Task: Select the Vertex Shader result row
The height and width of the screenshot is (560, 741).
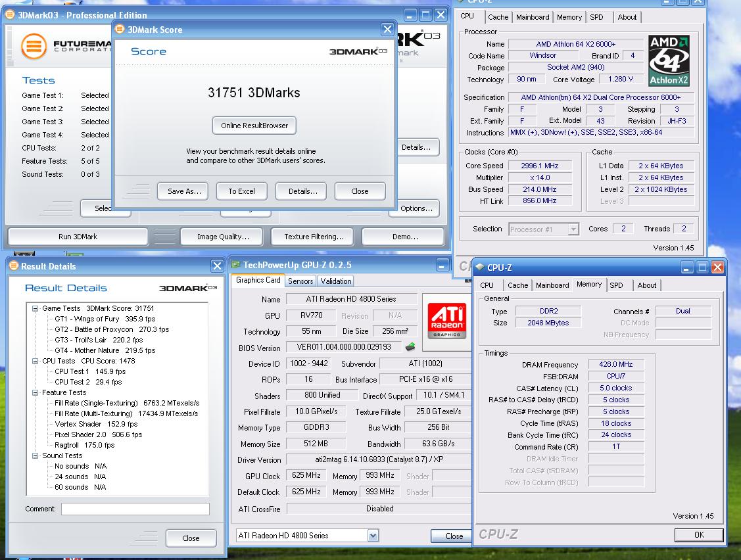Action: tap(96, 424)
